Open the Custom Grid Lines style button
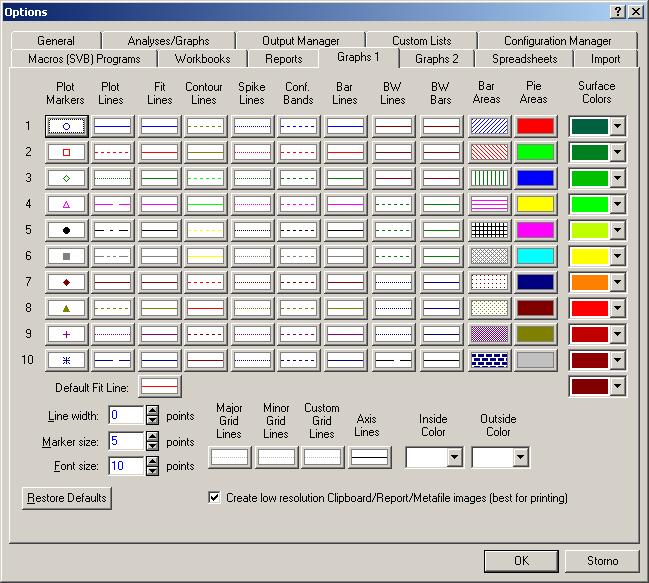The width and height of the screenshot is (649, 583). pyautogui.click(x=323, y=457)
